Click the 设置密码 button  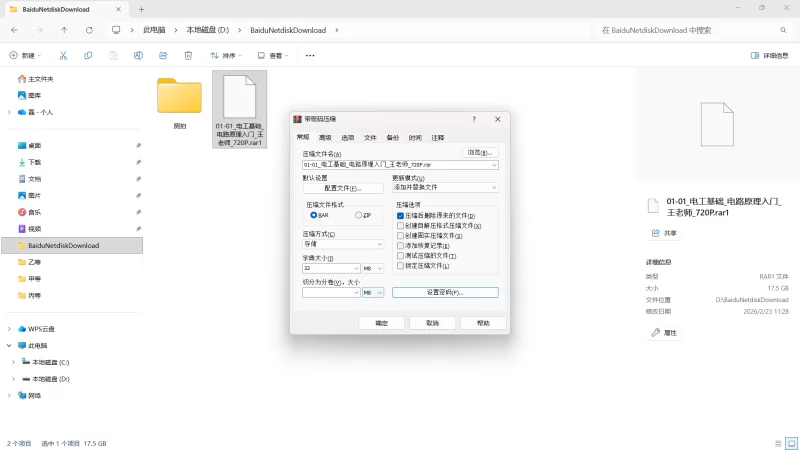pos(445,292)
